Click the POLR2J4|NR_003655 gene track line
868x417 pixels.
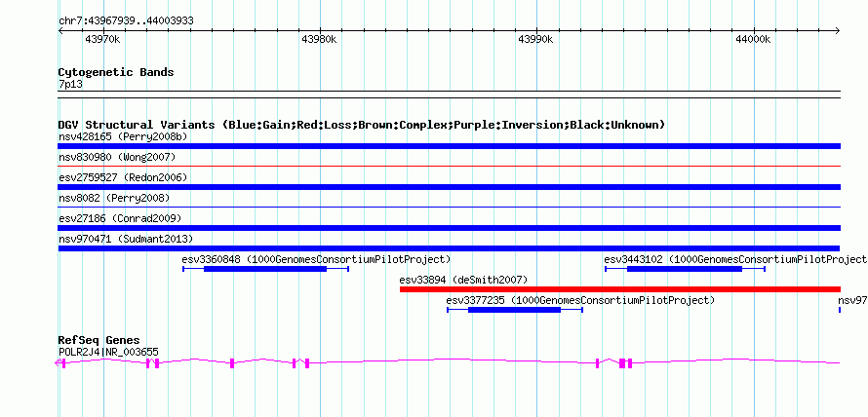[x=448, y=362]
